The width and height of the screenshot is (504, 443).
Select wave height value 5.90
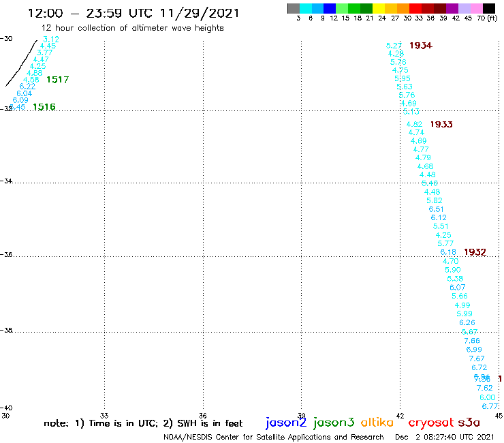pyautogui.click(x=452, y=270)
